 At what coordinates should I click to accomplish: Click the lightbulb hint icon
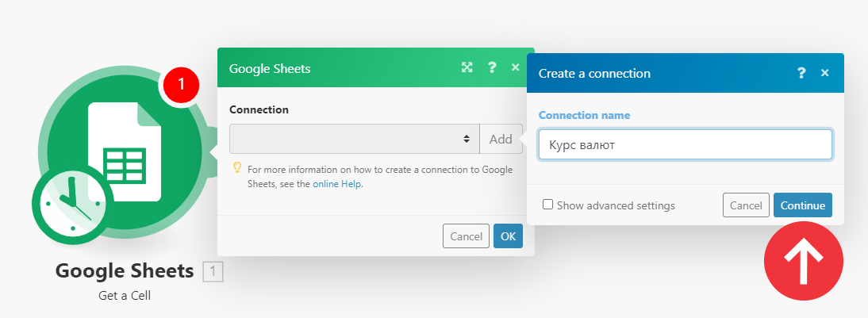[237, 167]
